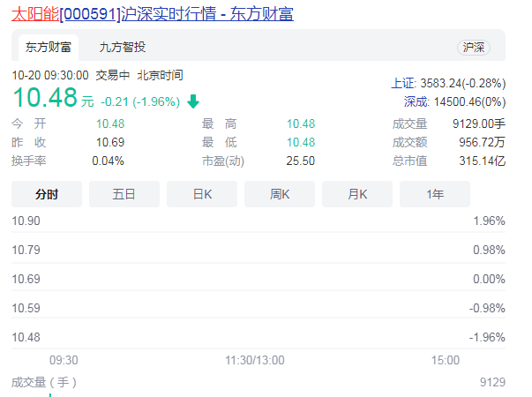The image size is (532, 397).
Task: Click the 3583.24(-0.28%) index value
Action: pos(463,83)
